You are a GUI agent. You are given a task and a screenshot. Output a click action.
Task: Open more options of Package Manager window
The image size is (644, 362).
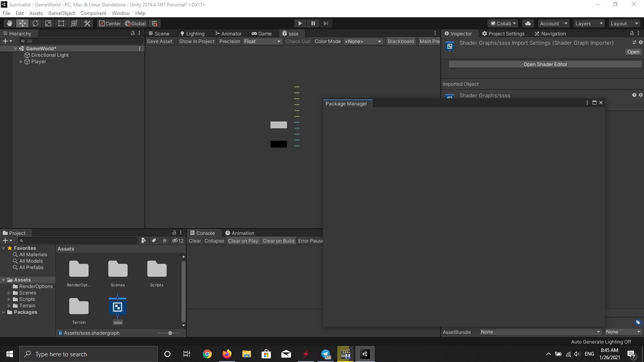587,103
